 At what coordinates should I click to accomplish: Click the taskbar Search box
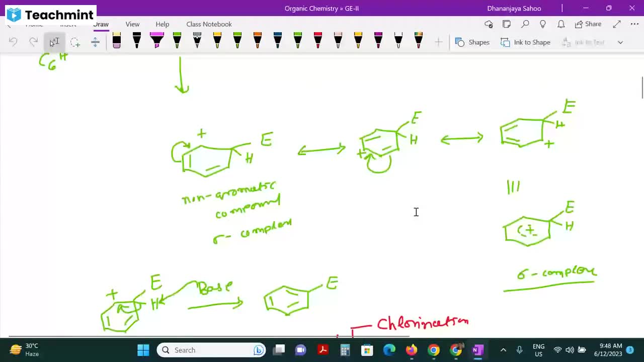point(211,350)
